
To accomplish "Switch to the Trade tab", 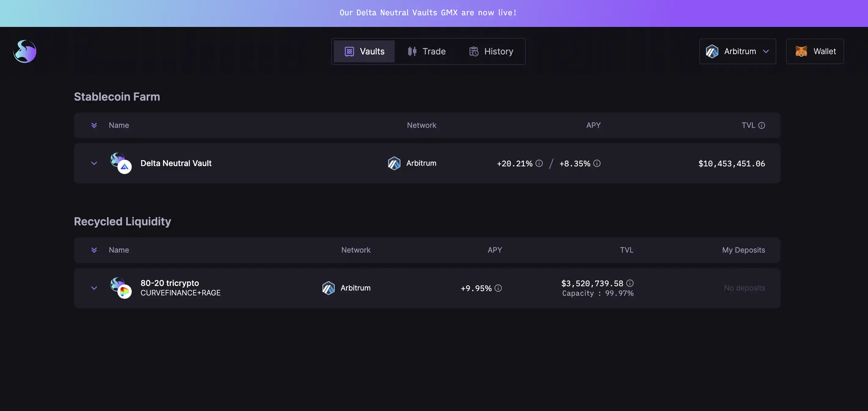I will point(427,51).
